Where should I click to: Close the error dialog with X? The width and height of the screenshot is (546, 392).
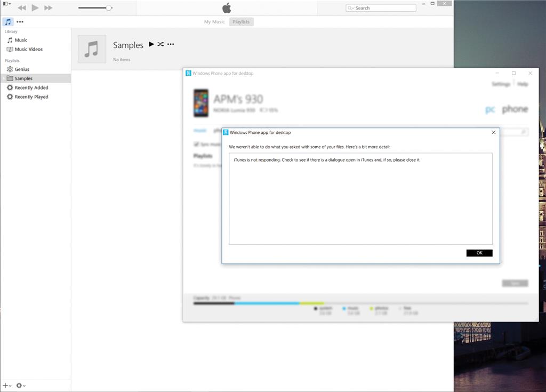[x=493, y=132]
